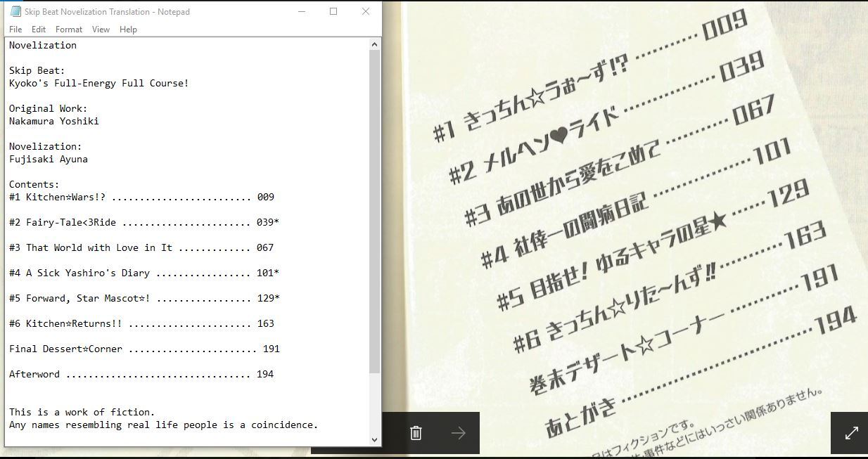Click "#3 That World with Love in It"
Screen dimensions: 868x459
coord(91,247)
